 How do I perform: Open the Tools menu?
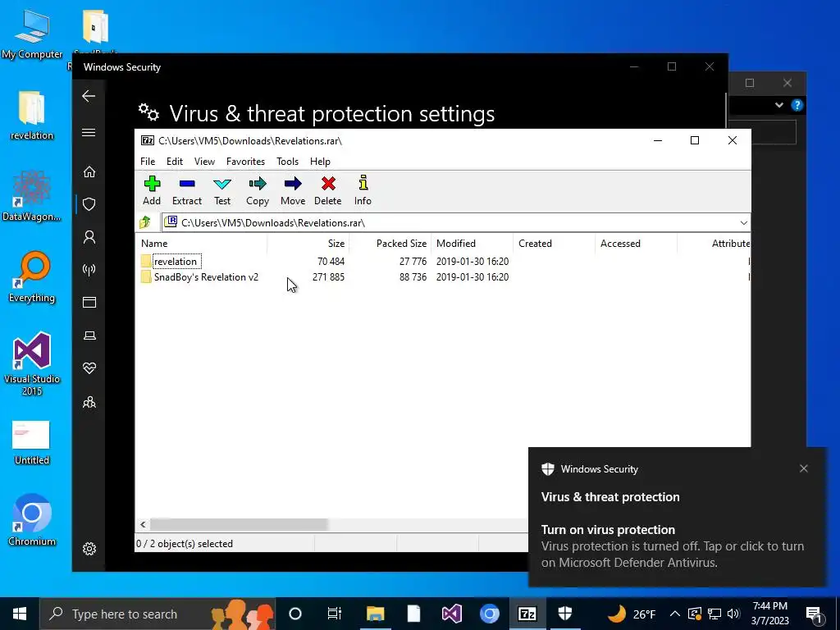[287, 162]
